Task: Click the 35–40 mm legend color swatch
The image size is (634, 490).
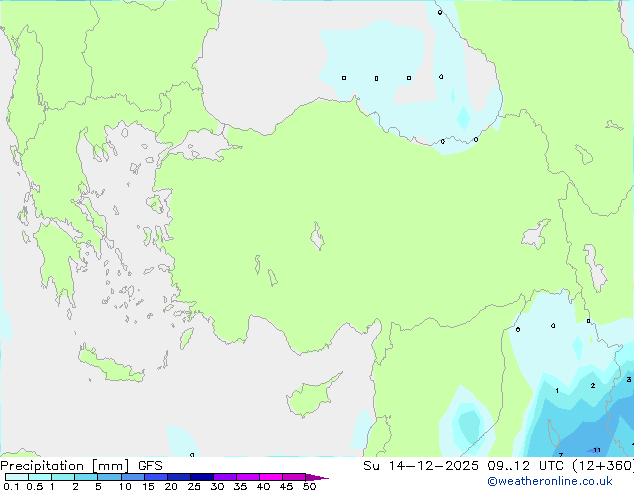Action: click(248, 477)
